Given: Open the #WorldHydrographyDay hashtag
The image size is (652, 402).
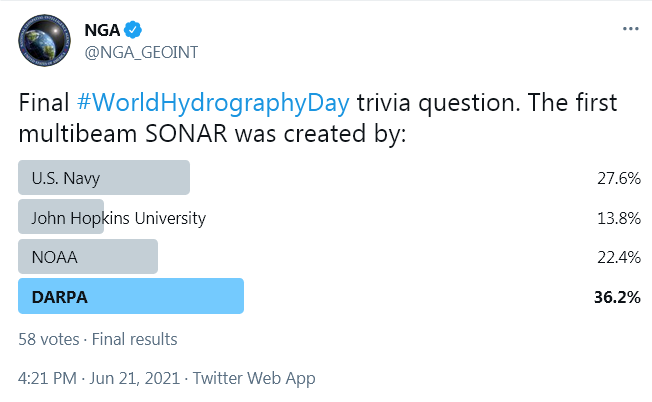Looking at the screenshot, I should pyautogui.click(x=213, y=102).
